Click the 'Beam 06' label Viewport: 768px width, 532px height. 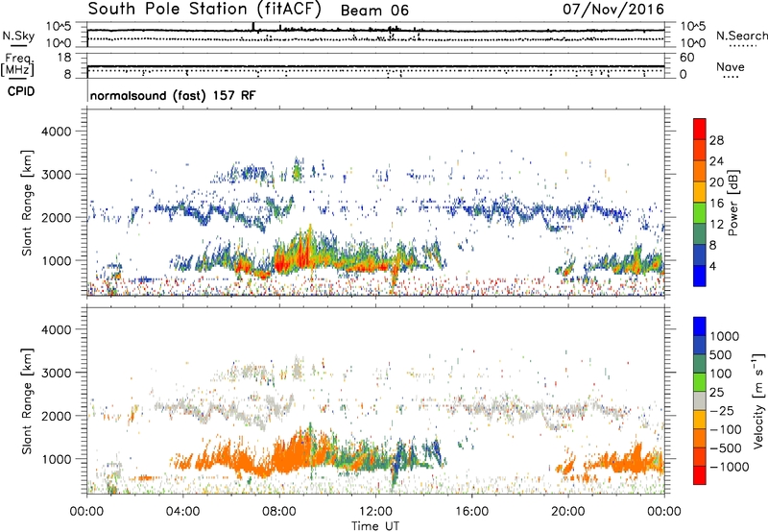(x=374, y=11)
